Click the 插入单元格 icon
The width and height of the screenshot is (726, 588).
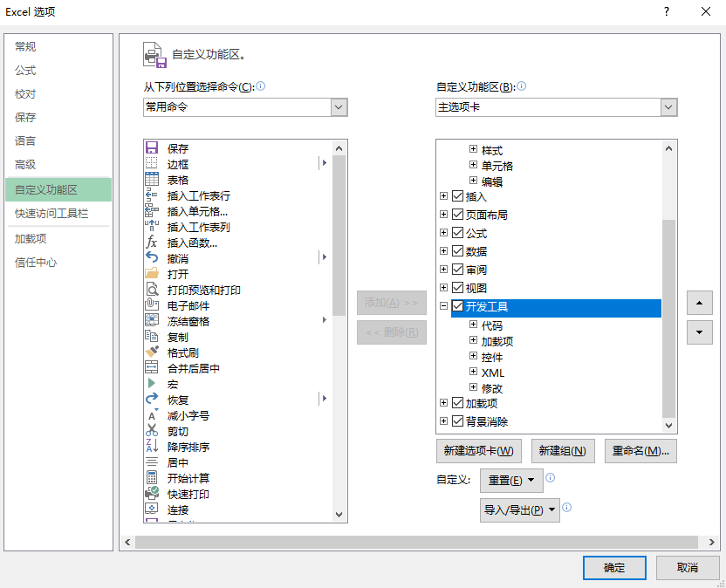point(152,211)
